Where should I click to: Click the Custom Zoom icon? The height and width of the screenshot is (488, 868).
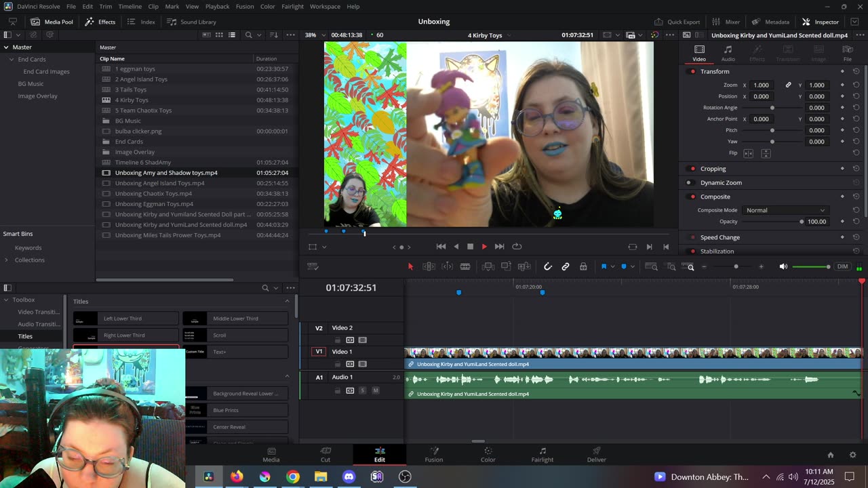coord(688,266)
